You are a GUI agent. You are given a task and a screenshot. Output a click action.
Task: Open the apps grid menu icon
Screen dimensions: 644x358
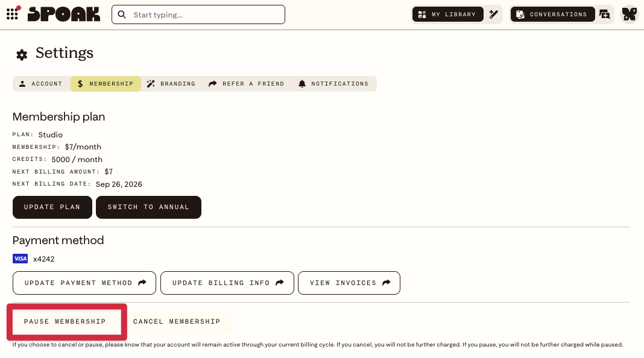pos(12,14)
